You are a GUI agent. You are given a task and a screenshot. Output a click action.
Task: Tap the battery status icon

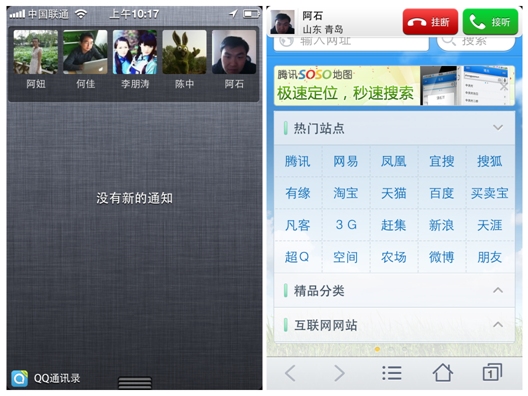(x=251, y=14)
